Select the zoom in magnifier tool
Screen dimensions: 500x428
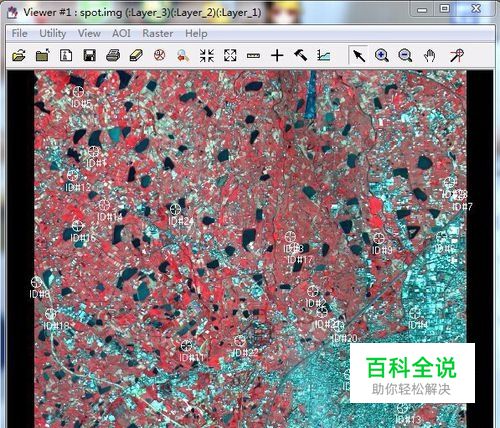click(x=382, y=55)
